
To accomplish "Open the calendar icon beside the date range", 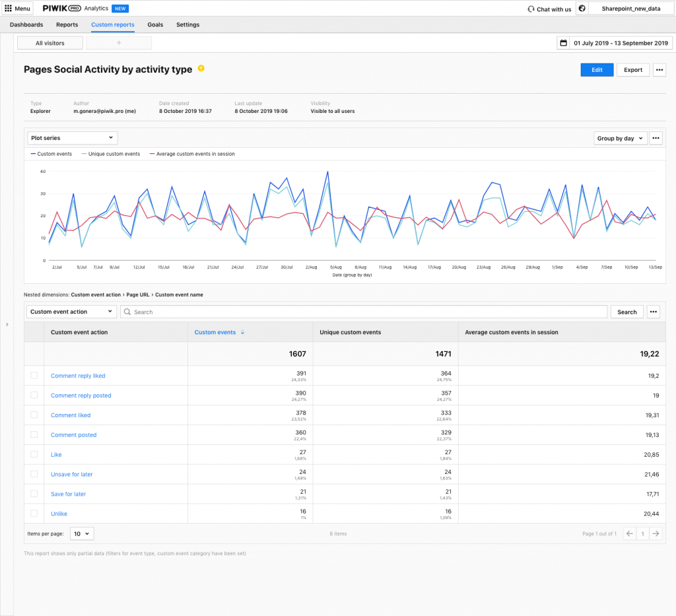I will [x=563, y=42].
